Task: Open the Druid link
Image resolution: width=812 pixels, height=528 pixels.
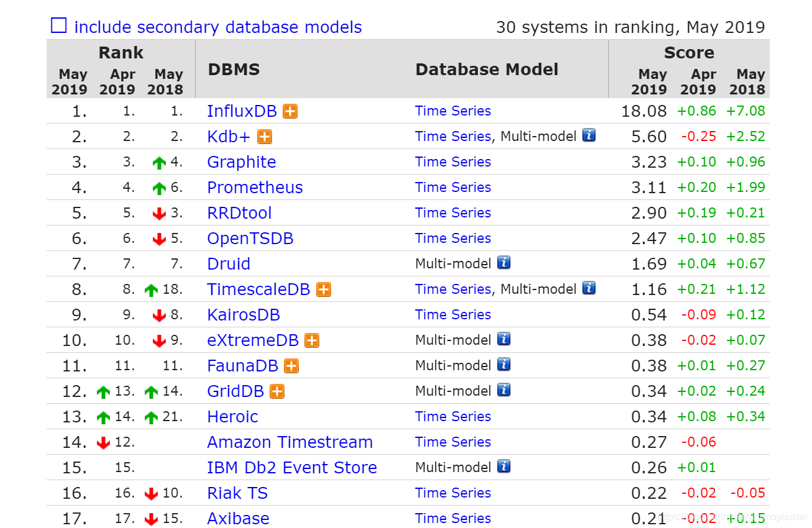Action: coord(229,264)
